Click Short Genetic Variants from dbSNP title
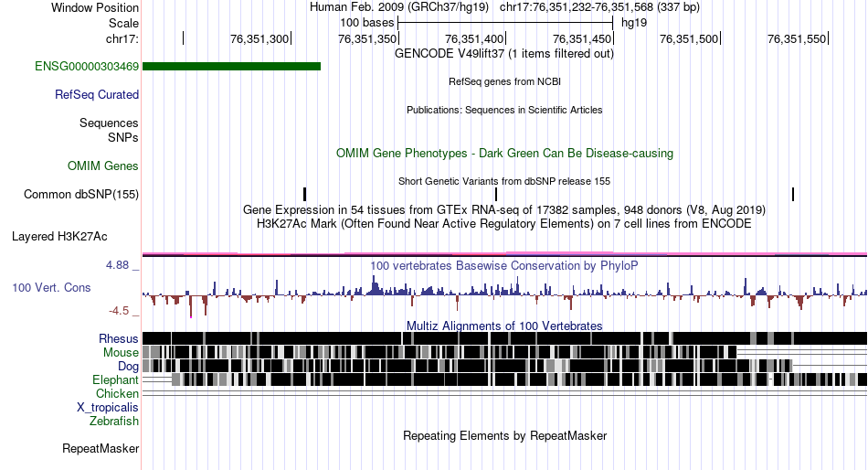 click(x=504, y=181)
